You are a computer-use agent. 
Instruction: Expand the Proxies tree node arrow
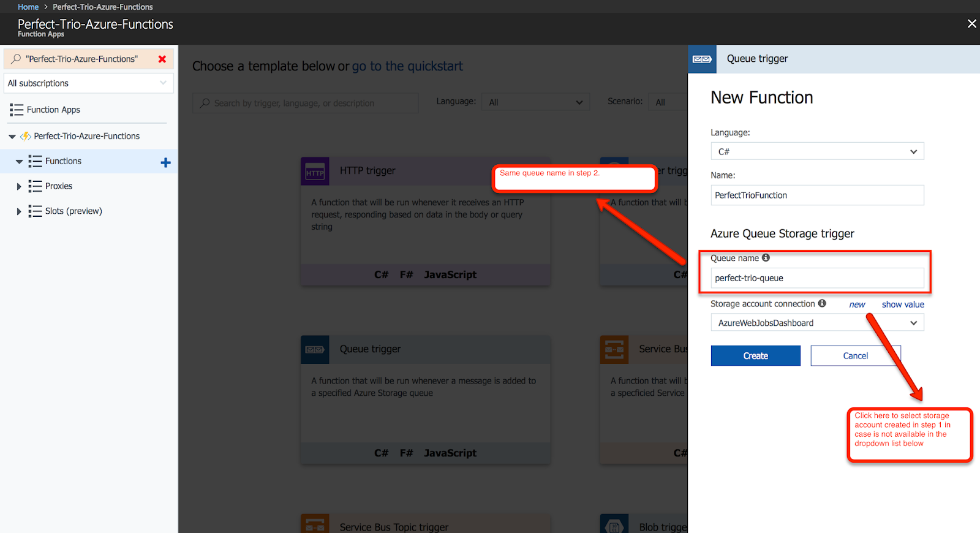(x=19, y=186)
